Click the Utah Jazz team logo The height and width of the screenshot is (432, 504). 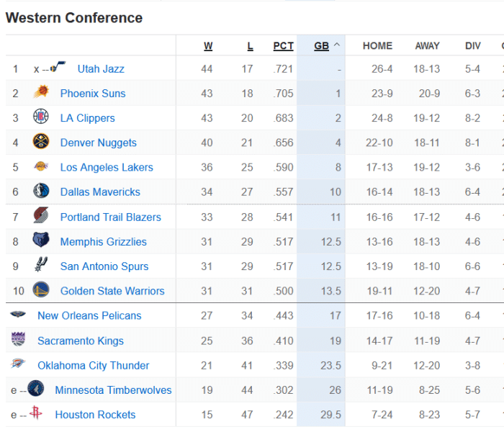58,68
